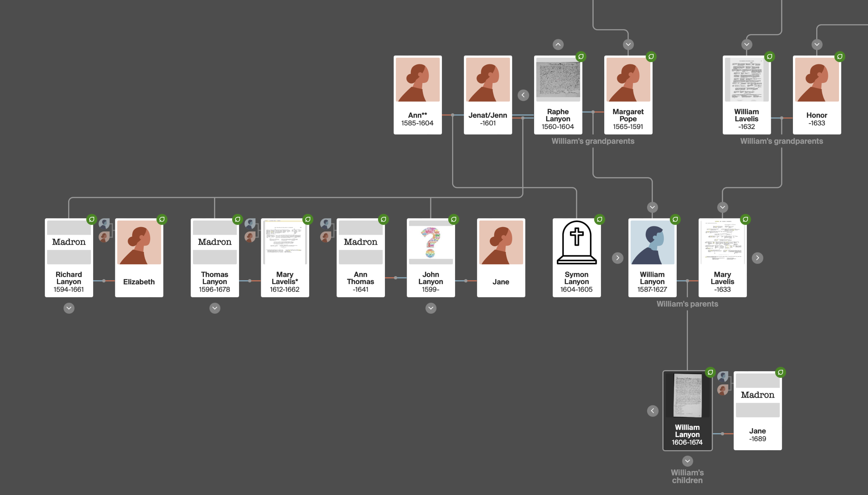Open Symon Lanyon 1604-1605 card
This screenshot has height=495, width=868.
coord(577,258)
